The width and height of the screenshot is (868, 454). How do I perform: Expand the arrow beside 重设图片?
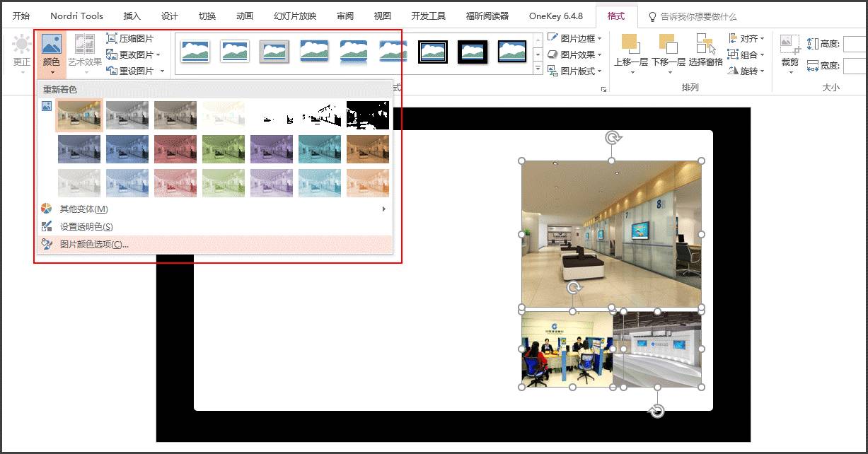[162, 71]
